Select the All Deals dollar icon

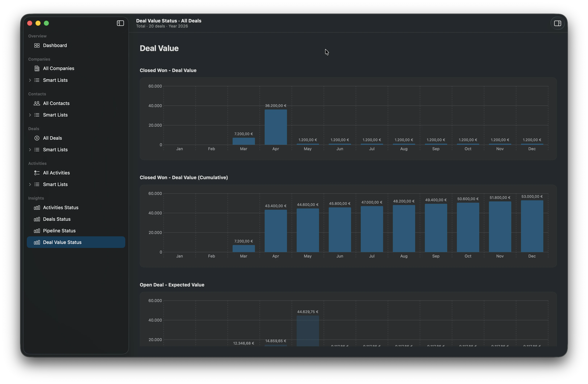37,138
